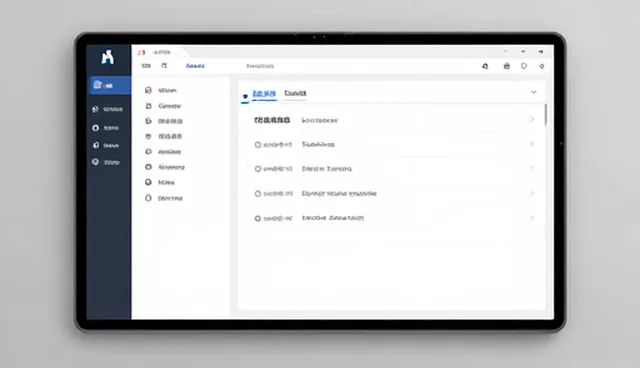Open the last pin-icon item in dark sidebar
The width and height of the screenshot is (640, 368).
[106, 162]
